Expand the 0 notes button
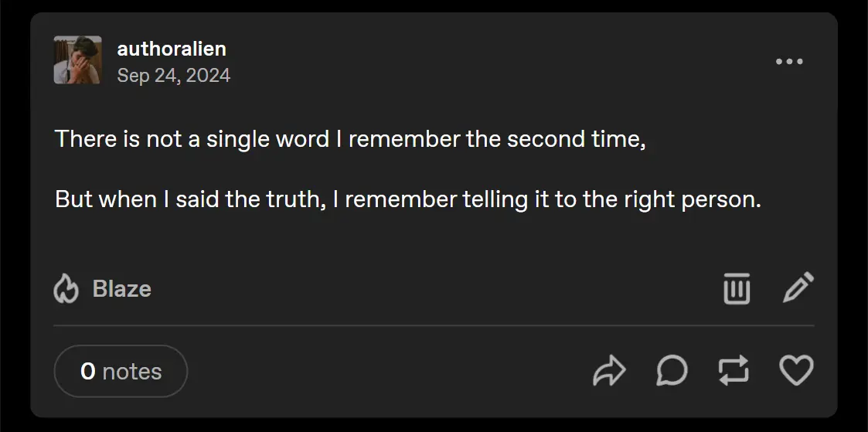The image size is (868, 432). [121, 371]
